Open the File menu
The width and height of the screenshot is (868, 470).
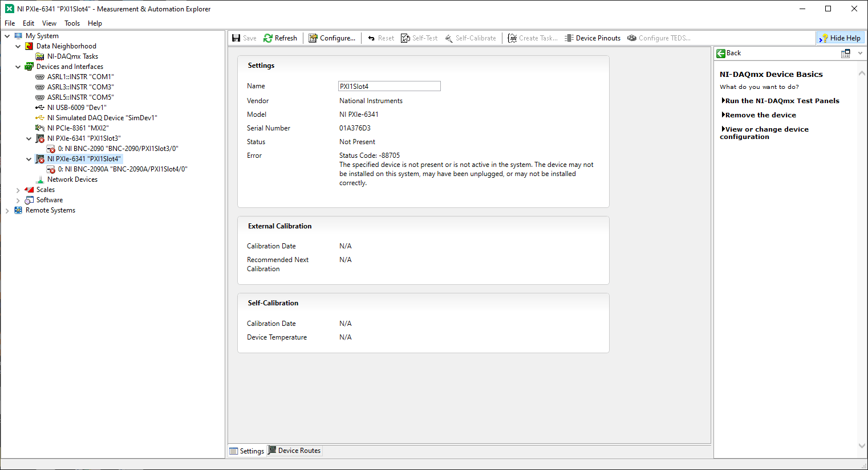pos(10,23)
